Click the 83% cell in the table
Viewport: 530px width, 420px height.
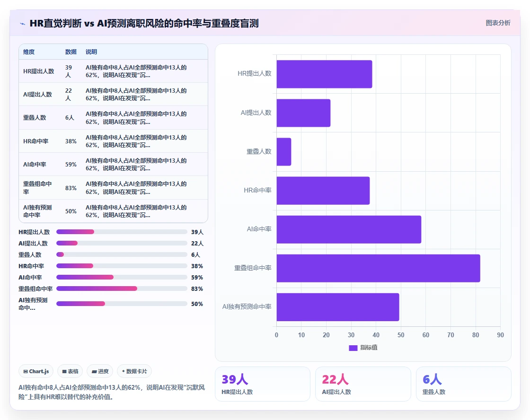click(71, 188)
